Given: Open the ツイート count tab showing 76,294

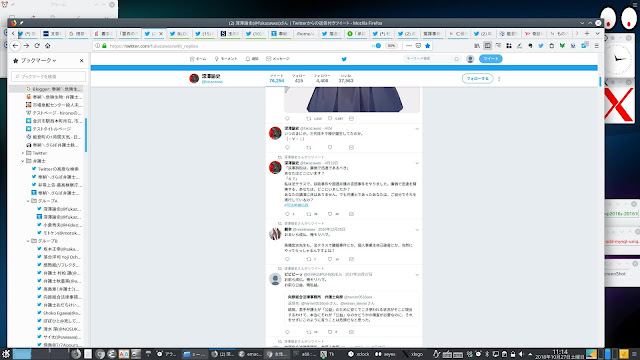Looking at the screenshot, I should point(276,78).
